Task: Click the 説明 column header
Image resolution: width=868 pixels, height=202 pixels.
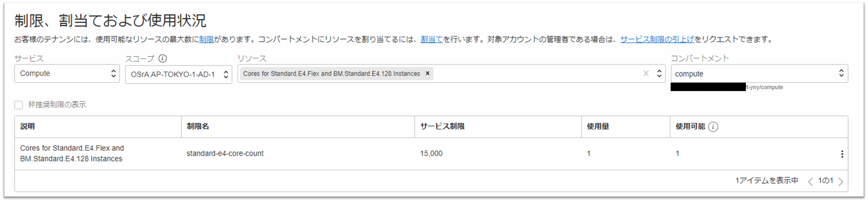Action: point(27,126)
